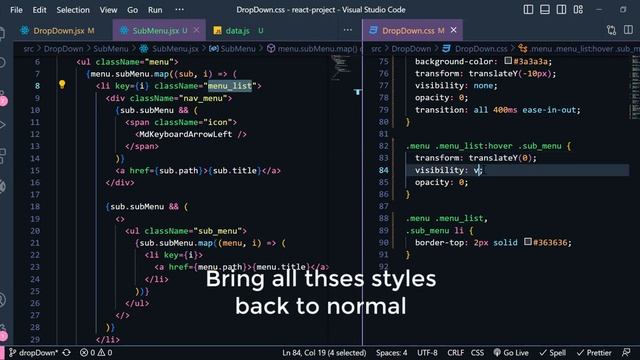This screenshot has height=360, width=640.
Task: Click DropDown.css breadcrumb in right editor
Action: 480,49
